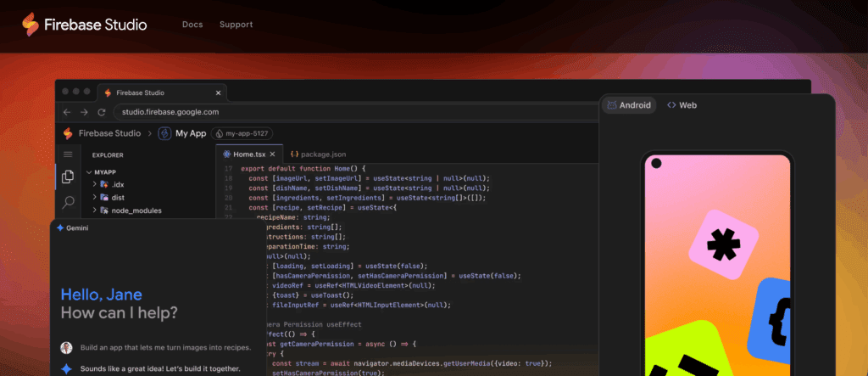Open the Search magnifier in the sidebar
This screenshot has height=376, width=868.
(68, 202)
